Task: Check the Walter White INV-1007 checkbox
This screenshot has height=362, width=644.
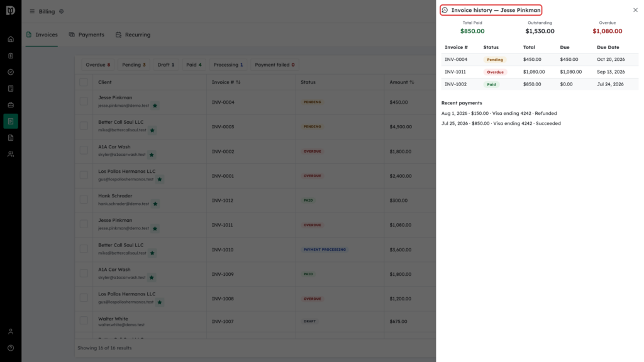Action: point(84,321)
